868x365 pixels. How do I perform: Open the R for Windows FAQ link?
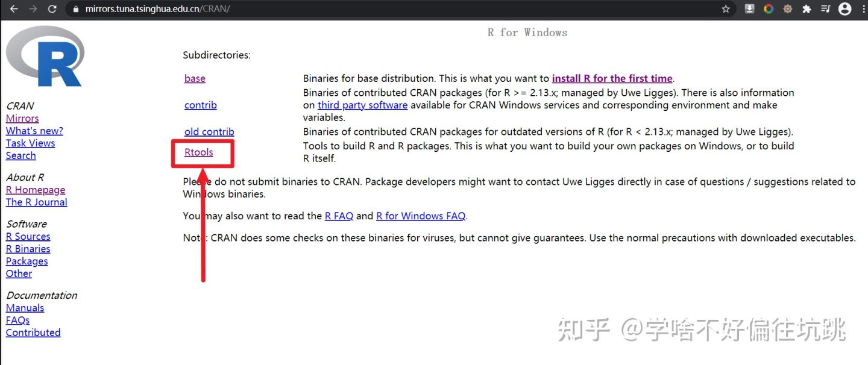pos(421,216)
